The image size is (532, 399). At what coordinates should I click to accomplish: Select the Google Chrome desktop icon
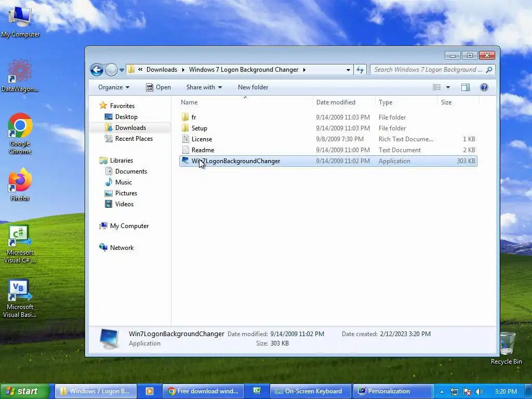20,134
